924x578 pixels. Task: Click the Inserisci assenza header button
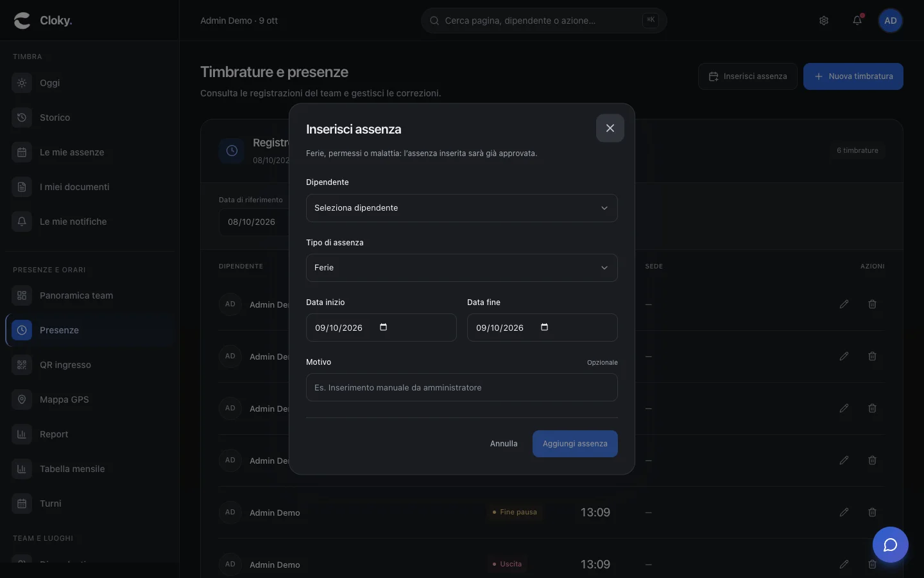click(748, 76)
